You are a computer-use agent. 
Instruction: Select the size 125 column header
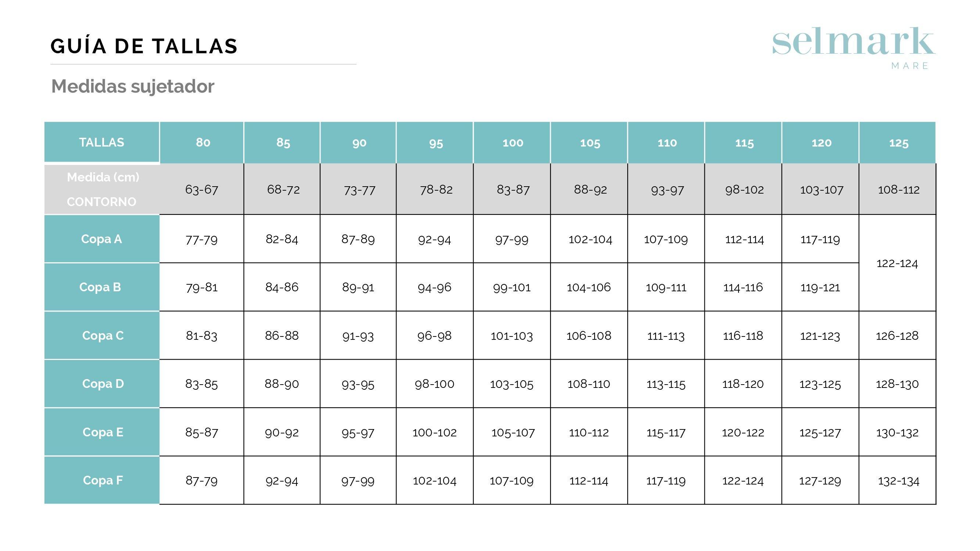coord(898,143)
